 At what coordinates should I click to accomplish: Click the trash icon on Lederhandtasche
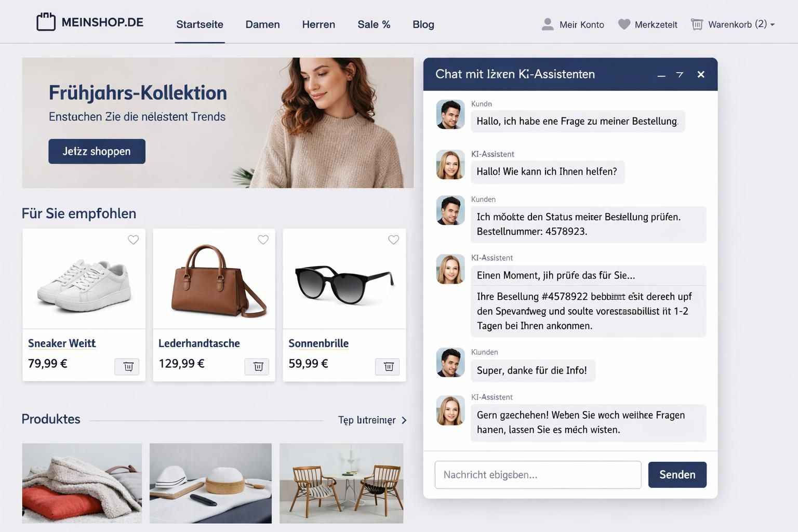pos(258,366)
